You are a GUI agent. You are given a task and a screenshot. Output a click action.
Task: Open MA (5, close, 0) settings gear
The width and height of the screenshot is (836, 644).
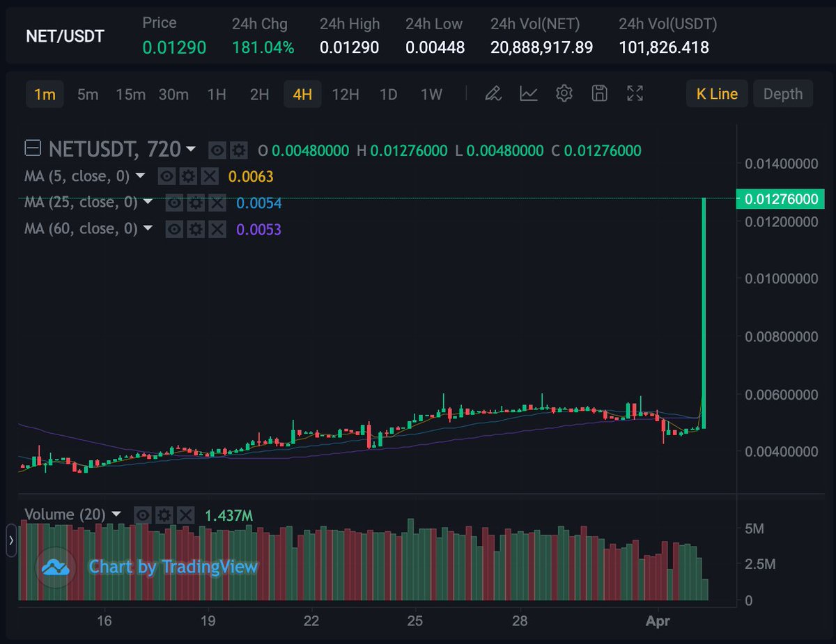click(188, 176)
